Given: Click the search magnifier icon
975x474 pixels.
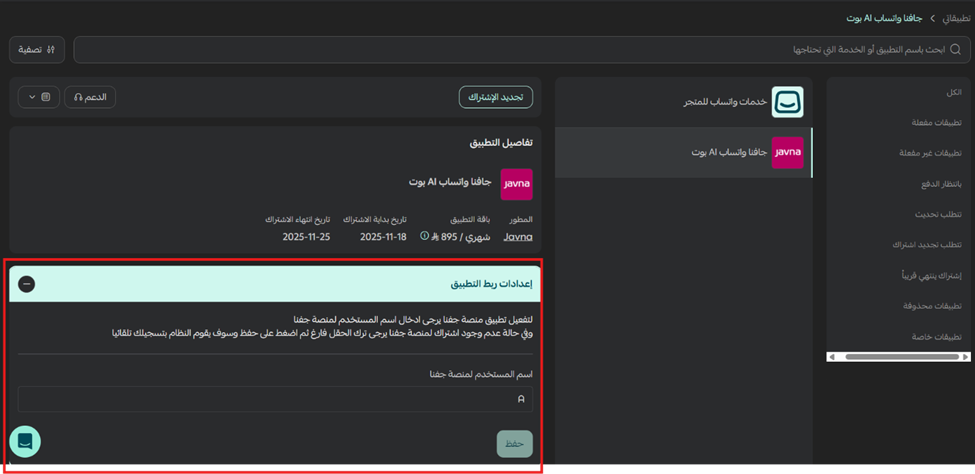Looking at the screenshot, I should [956, 50].
